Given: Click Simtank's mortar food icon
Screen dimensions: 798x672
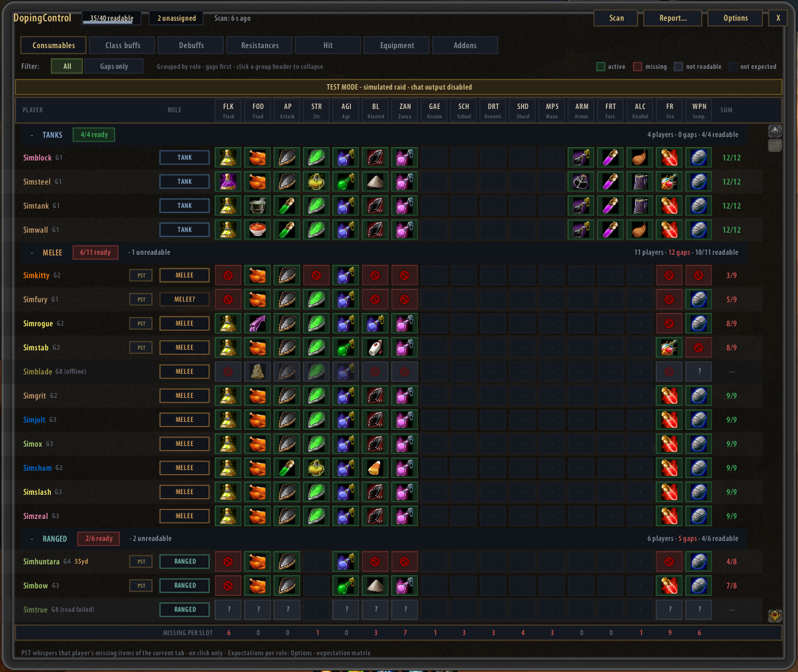Looking at the screenshot, I should point(257,206).
